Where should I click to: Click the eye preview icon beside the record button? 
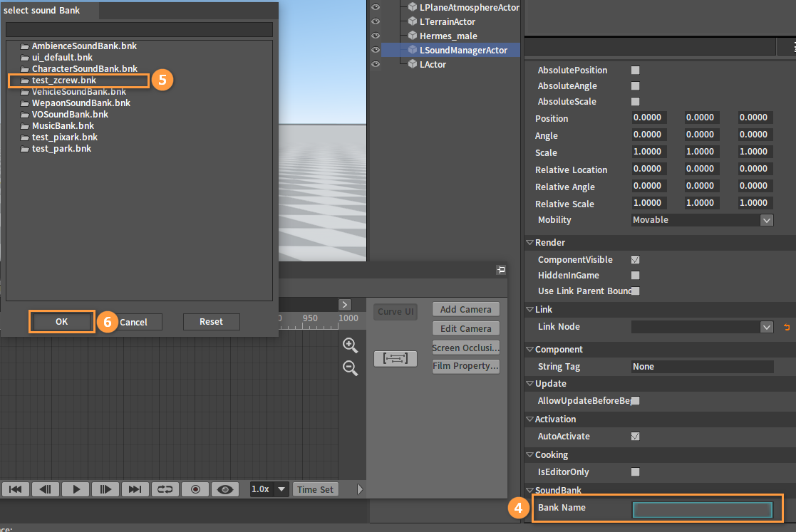[224, 489]
